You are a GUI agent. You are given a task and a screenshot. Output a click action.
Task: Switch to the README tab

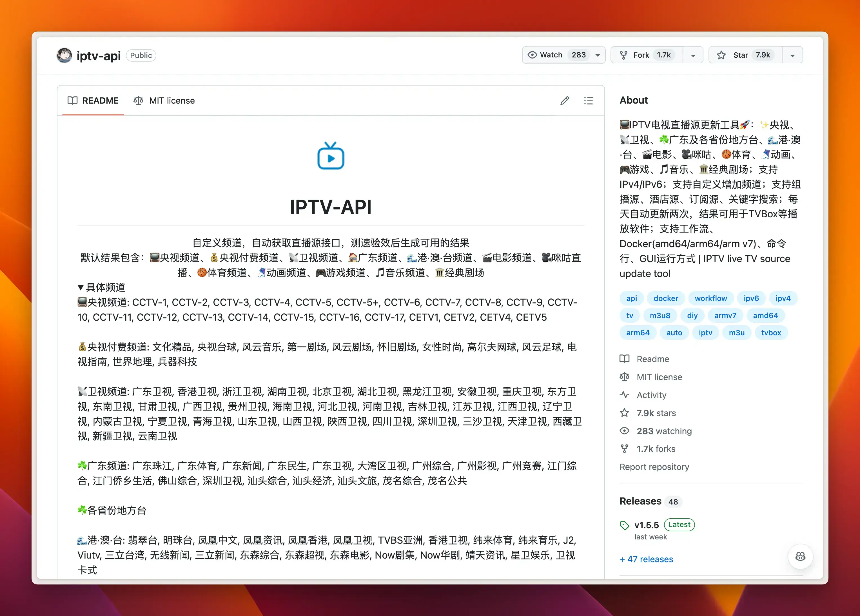[93, 101]
